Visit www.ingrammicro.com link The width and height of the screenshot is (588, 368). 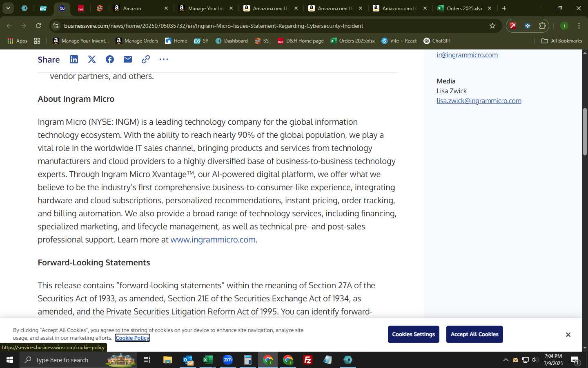click(x=213, y=240)
